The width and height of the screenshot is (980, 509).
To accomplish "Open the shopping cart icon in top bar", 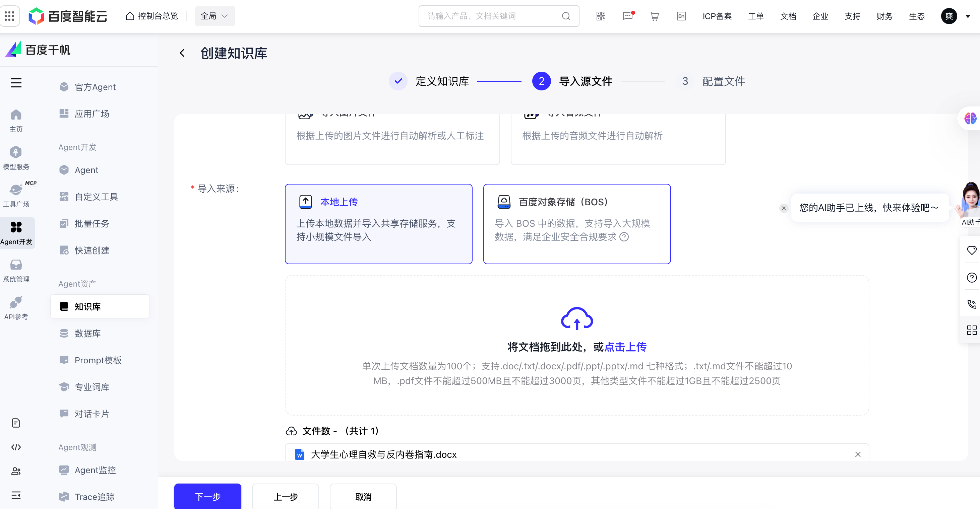I will point(654,16).
